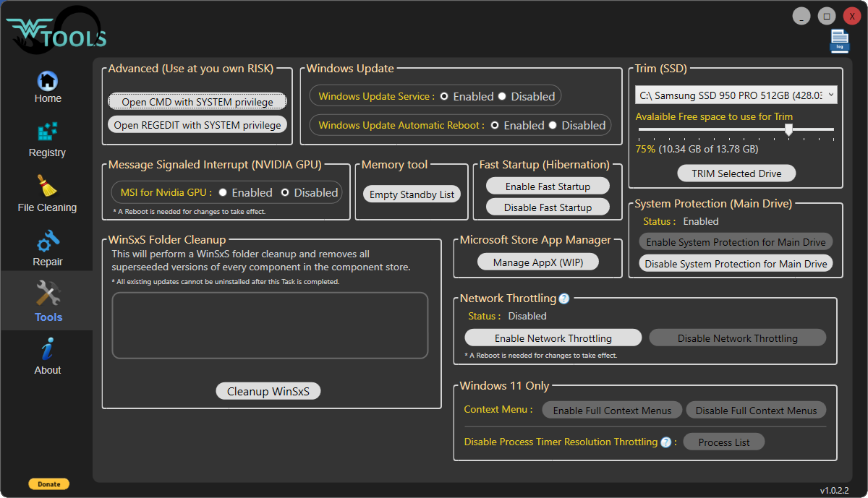Set Windows Update Service to Disabled
This screenshot has width=868, height=498.
pyautogui.click(x=502, y=96)
